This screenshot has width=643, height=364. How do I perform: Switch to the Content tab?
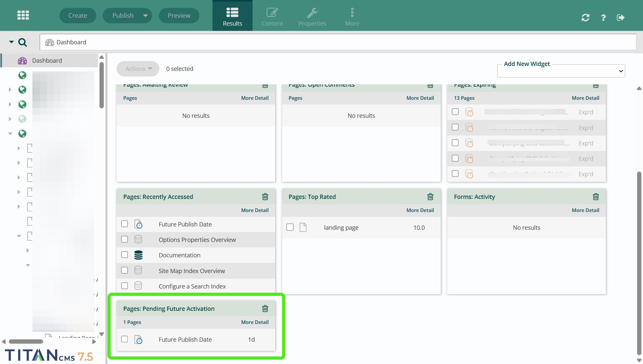(272, 16)
